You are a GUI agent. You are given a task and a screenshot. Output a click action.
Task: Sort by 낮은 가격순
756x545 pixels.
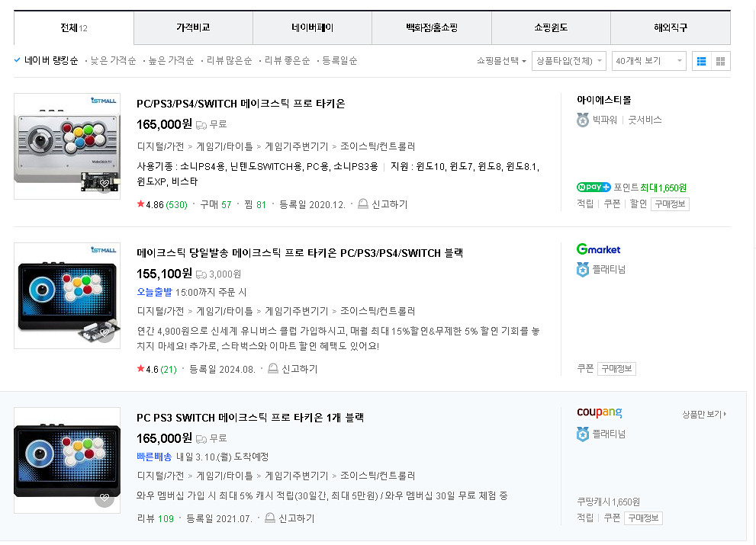pyautogui.click(x=114, y=61)
